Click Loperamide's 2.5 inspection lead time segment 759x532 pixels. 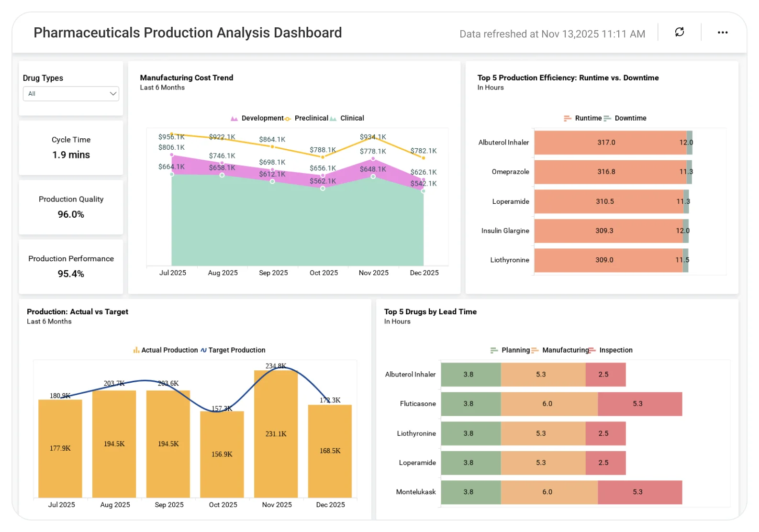[x=605, y=463]
